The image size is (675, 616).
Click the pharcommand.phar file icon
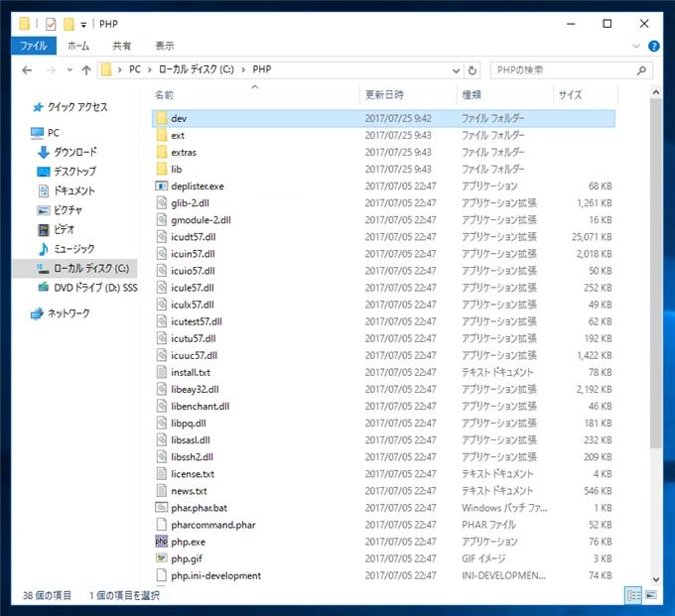pyautogui.click(x=162, y=525)
